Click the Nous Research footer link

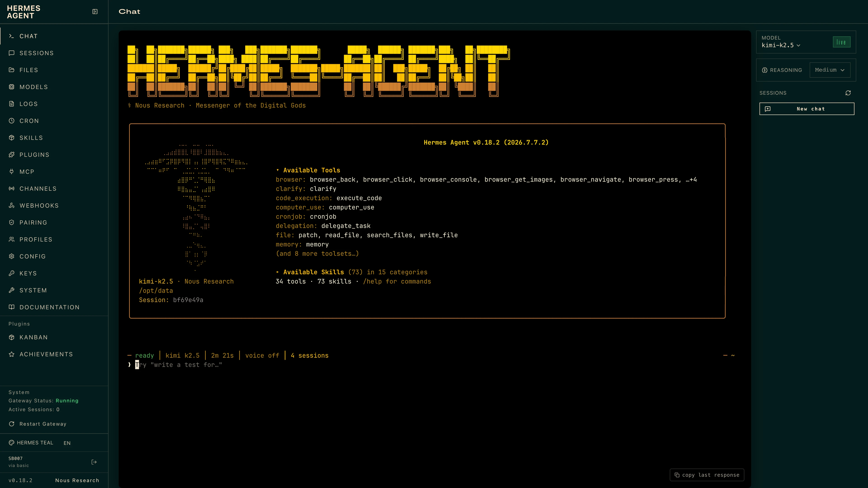point(77,481)
